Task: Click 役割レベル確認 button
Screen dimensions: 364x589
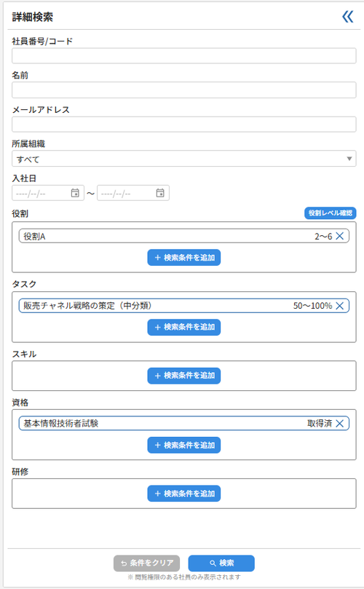Action: pyautogui.click(x=331, y=213)
